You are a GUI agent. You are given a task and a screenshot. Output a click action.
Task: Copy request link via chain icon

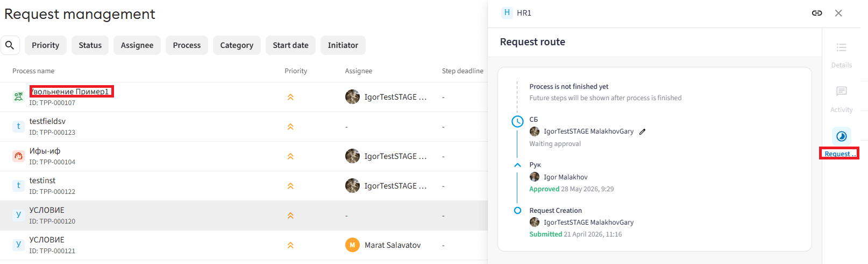pyautogui.click(x=817, y=13)
